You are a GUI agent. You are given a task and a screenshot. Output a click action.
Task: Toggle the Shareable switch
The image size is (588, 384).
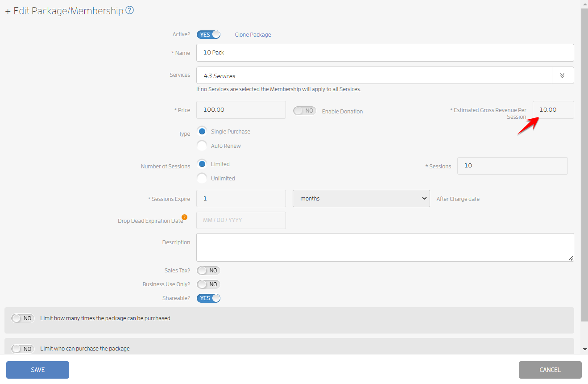click(209, 298)
